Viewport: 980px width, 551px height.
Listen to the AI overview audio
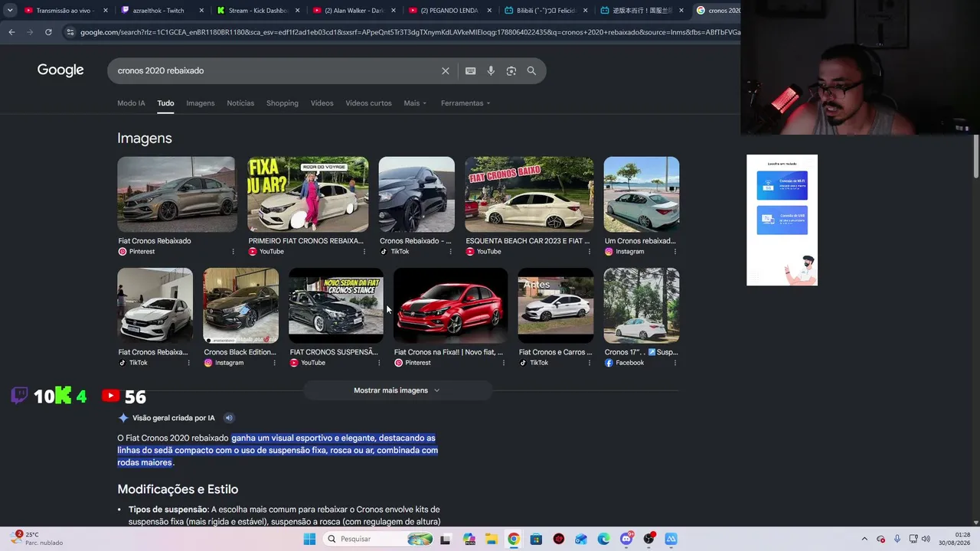click(228, 418)
